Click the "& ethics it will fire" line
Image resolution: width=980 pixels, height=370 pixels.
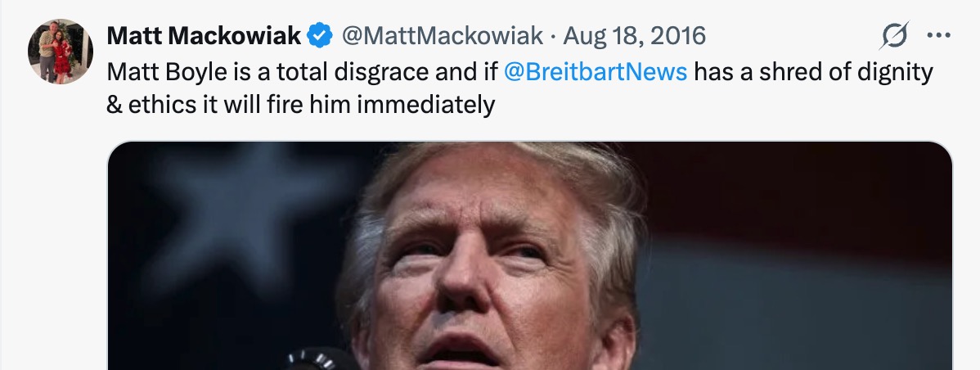coord(300,105)
